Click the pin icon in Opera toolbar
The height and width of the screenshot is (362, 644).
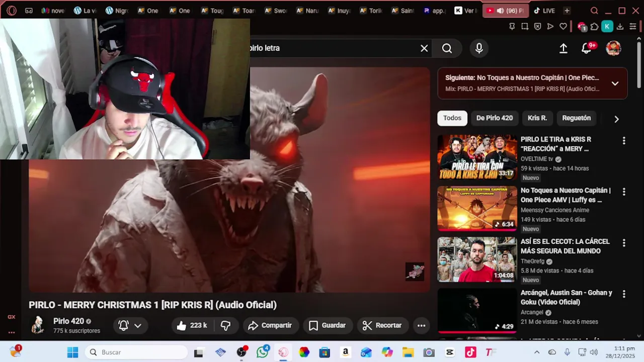tap(512, 27)
